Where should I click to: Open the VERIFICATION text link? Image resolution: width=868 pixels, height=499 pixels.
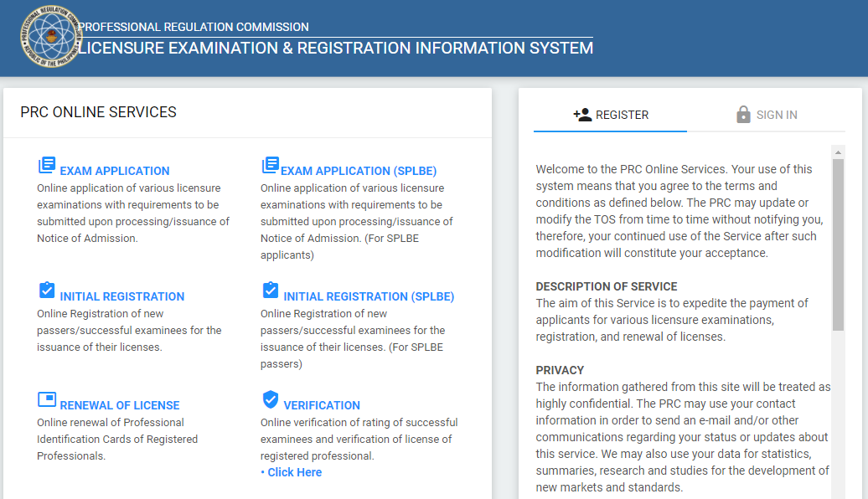tap(322, 404)
